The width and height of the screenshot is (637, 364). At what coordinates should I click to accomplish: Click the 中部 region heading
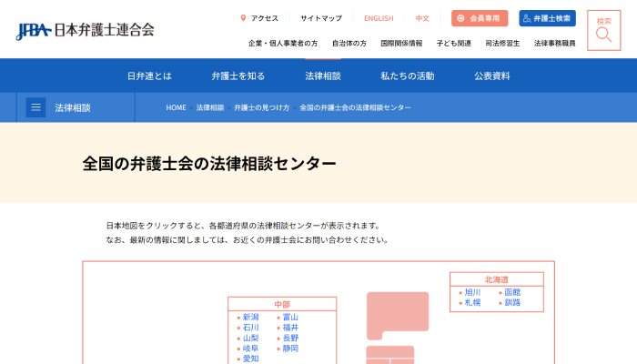(282, 304)
